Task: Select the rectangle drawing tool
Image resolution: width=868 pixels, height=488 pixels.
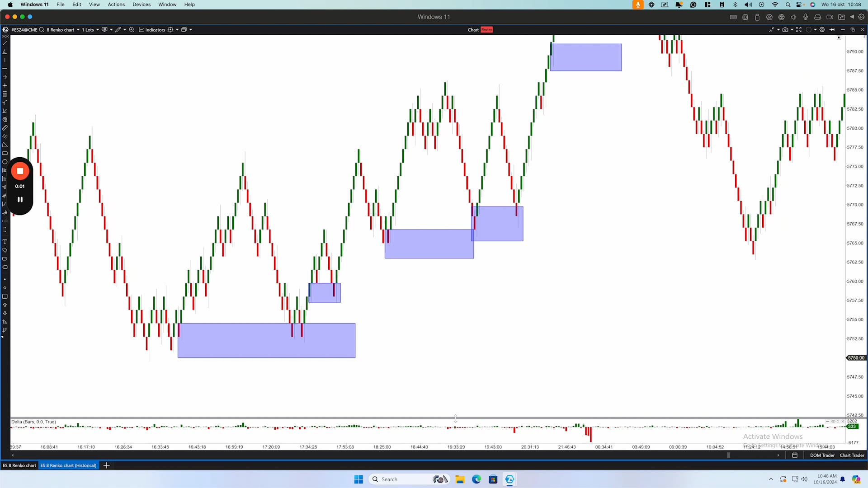Action: 5,153
